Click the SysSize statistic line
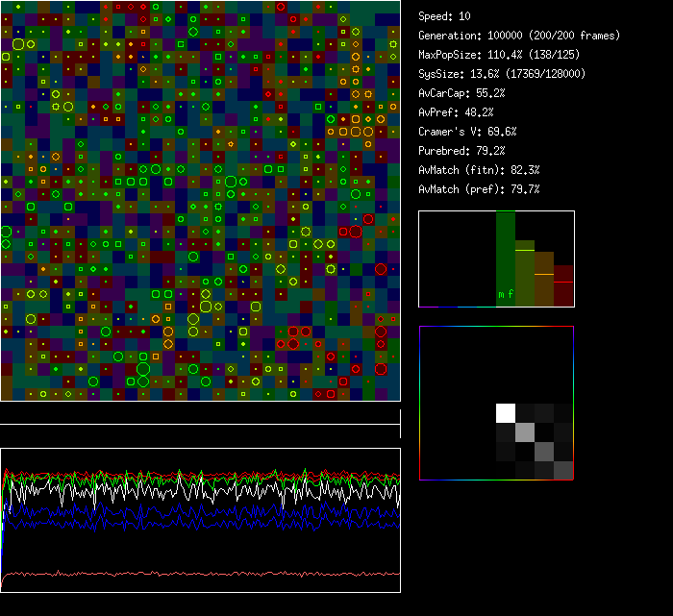 (x=502, y=74)
